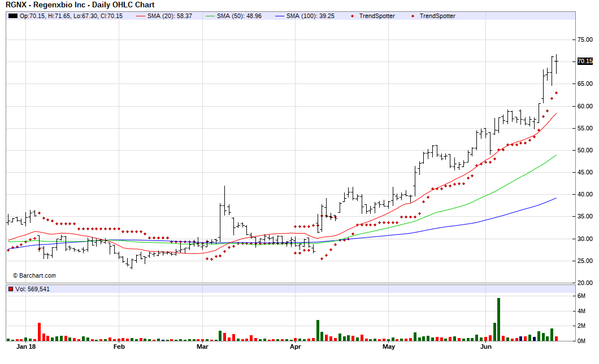Click the 35.00 price axis label

585,216
